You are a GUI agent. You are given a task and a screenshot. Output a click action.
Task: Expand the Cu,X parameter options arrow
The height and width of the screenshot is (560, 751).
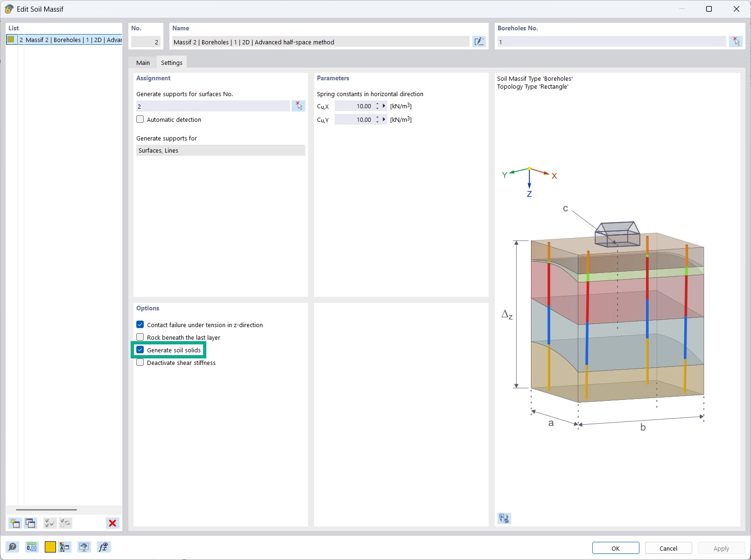click(x=384, y=106)
